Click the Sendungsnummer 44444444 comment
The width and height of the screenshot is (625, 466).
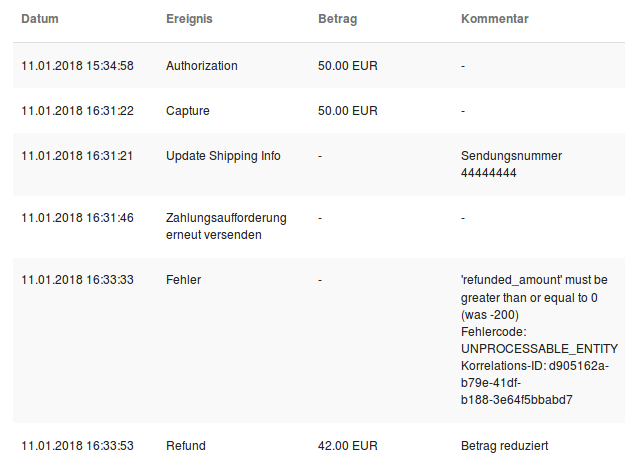[x=511, y=164]
